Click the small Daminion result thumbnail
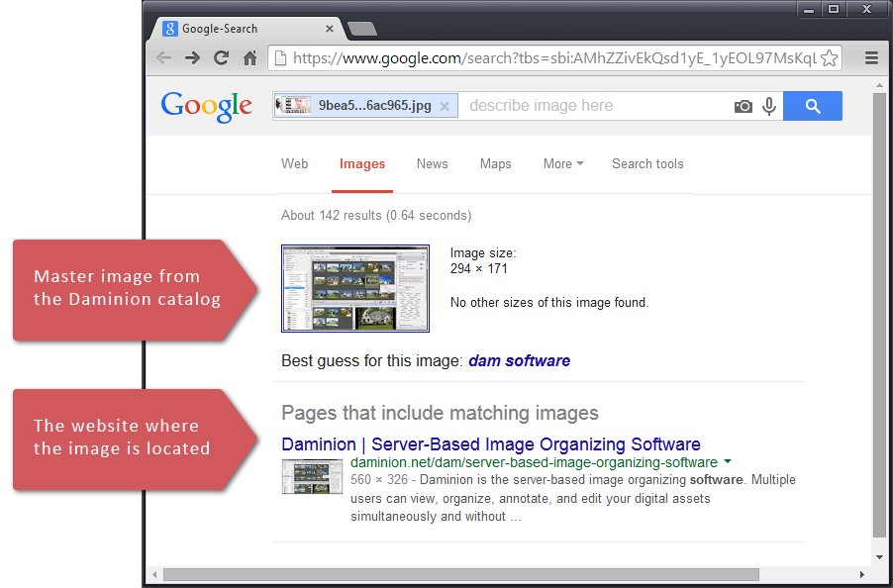This screenshot has height=588, width=893. 312,476
